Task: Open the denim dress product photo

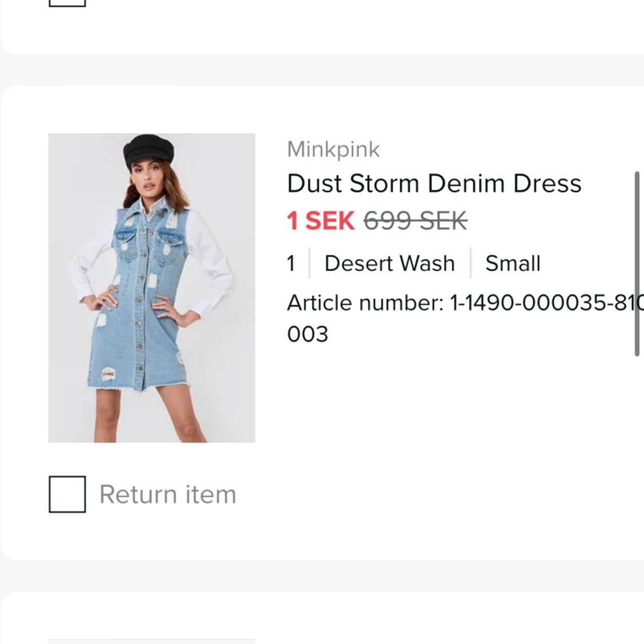Action: pos(152,287)
